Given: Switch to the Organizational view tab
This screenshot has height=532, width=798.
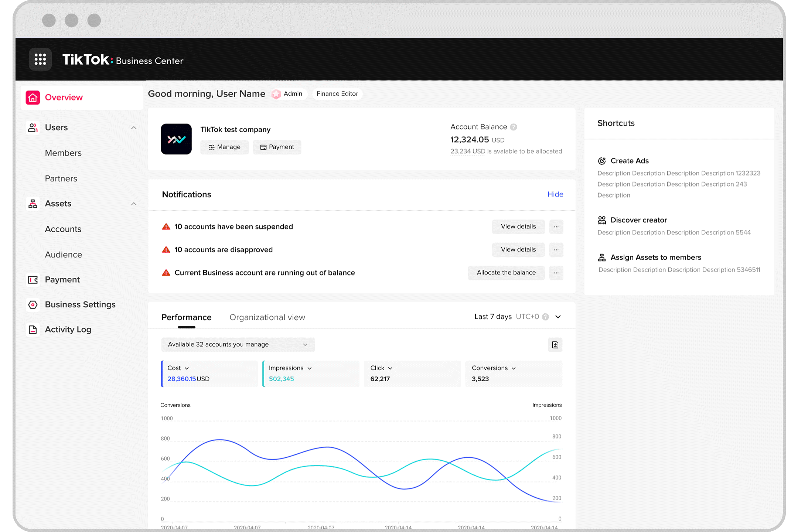Looking at the screenshot, I should pos(267,317).
